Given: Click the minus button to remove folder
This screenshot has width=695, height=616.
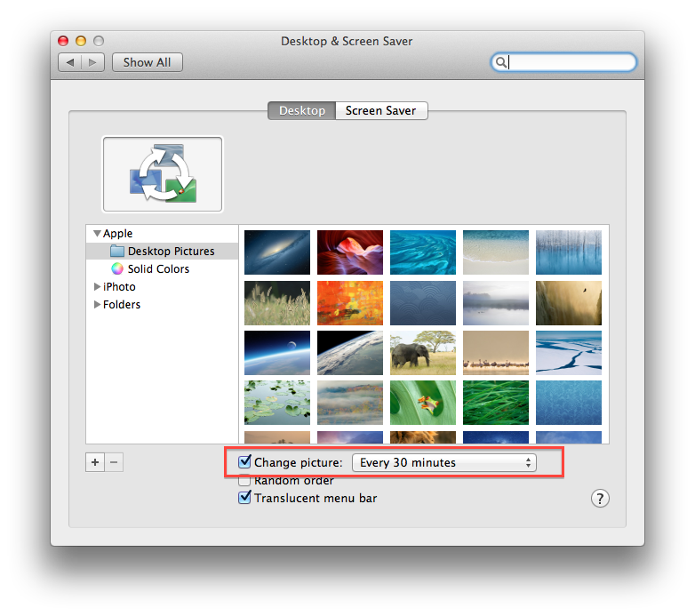Looking at the screenshot, I should pyautogui.click(x=114, y=462).
